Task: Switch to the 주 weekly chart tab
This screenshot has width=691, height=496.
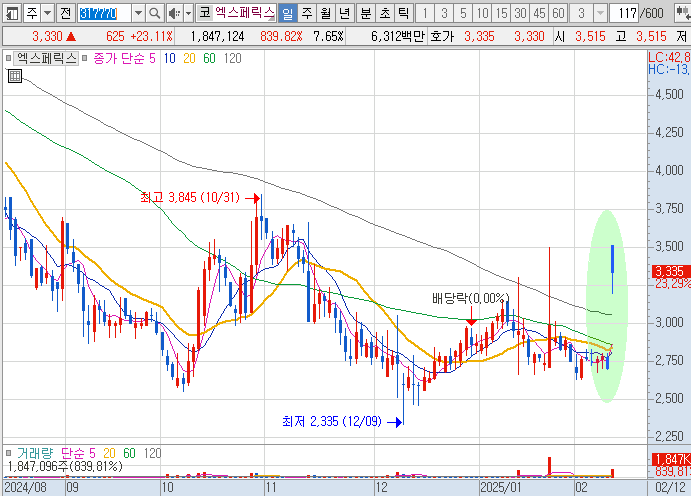Action: click(307, 13)
